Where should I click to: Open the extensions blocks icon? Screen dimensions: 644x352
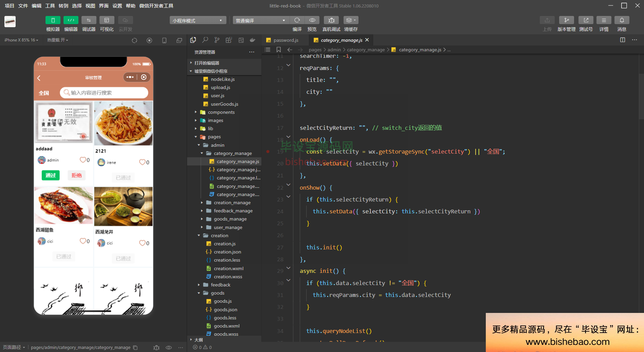(229, 40)
